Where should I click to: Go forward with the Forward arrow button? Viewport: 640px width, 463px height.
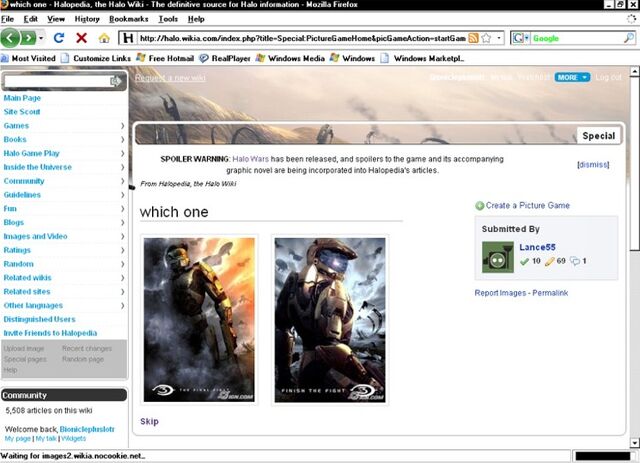pos(28,38)
